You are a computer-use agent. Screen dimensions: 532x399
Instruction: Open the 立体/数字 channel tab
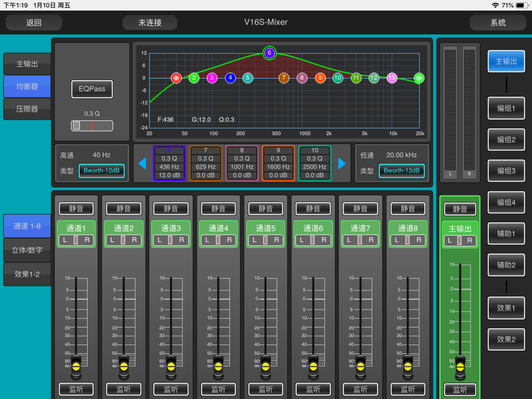[27, 250]
